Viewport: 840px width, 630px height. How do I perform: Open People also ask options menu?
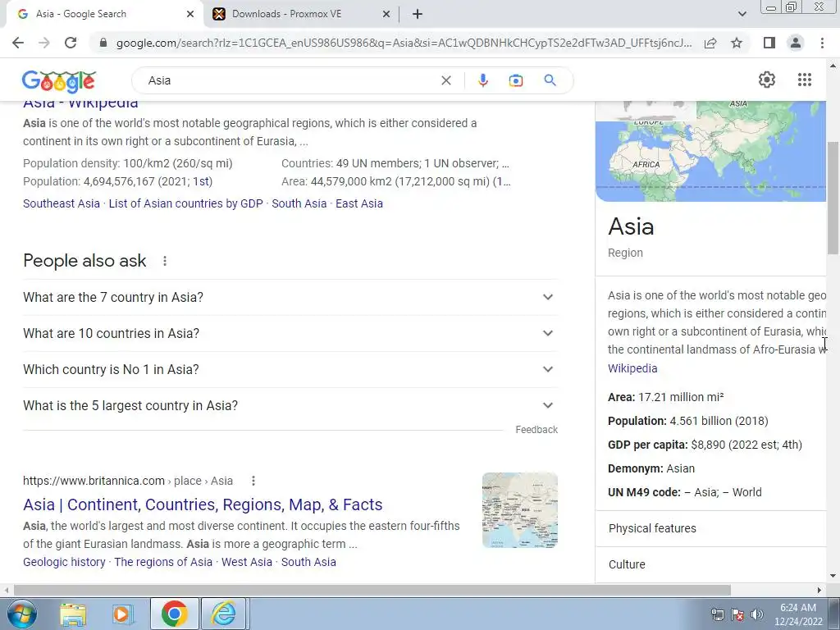[165, 261]
